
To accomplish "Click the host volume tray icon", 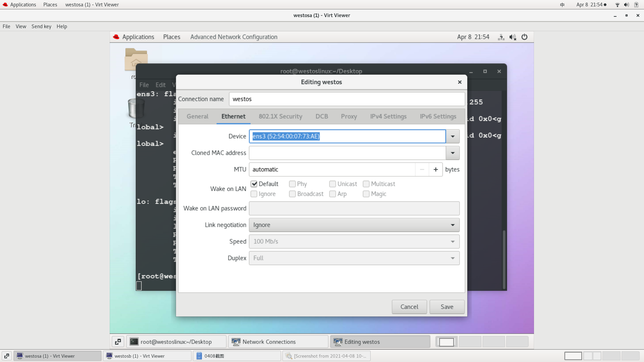I will (x=626, y=5).
